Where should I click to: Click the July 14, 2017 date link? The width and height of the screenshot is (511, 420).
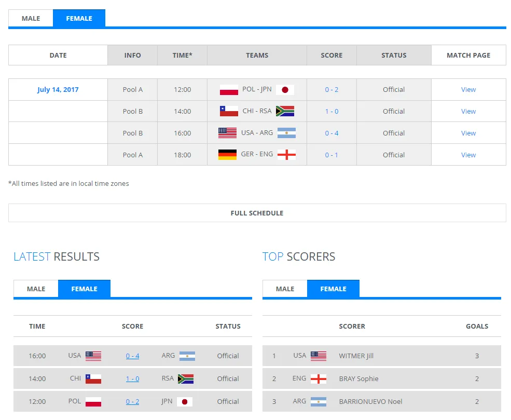[x=58, y=90]
